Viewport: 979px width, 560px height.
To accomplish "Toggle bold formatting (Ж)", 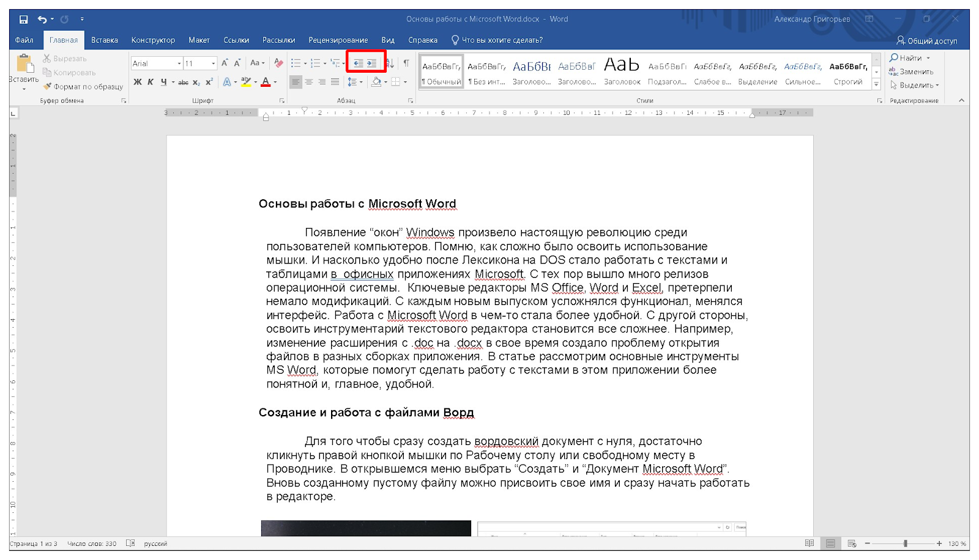I will (138, 82).
